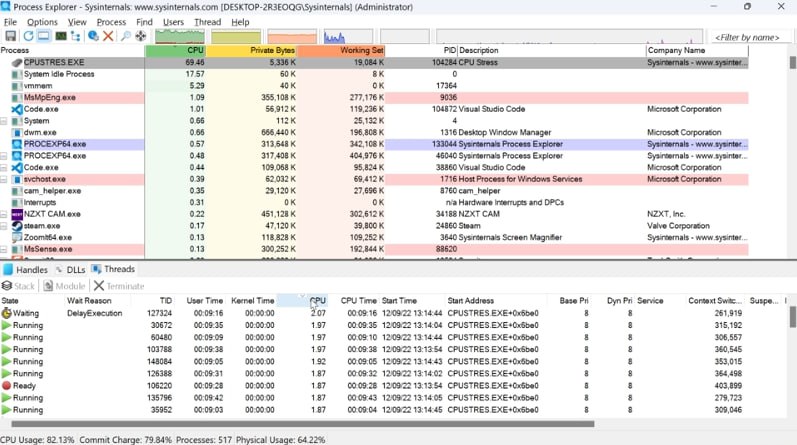The width and height of the screenshot is (797, 445).
Task: Toggle the Show Lower Pane toolbar icon
Action: click(x=44, y=36)
